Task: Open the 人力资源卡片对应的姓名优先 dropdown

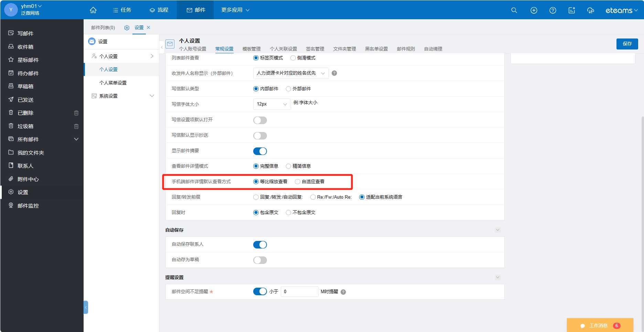Action: click(290, 73)
